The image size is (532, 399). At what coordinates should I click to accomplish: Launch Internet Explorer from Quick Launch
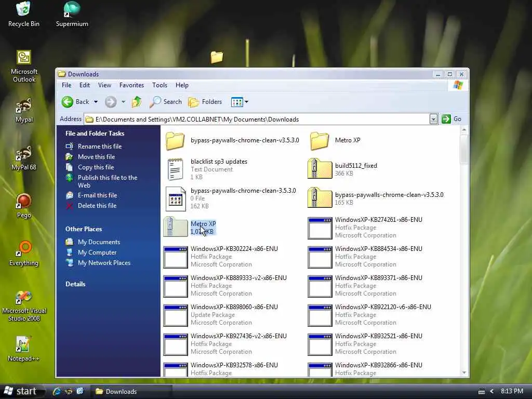pyautogui.click(x=57, y=391)
